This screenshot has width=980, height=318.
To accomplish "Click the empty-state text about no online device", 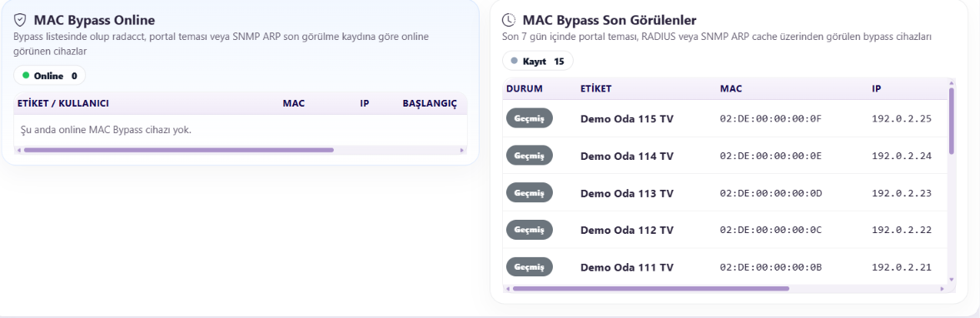I will [x=107, y=131].
